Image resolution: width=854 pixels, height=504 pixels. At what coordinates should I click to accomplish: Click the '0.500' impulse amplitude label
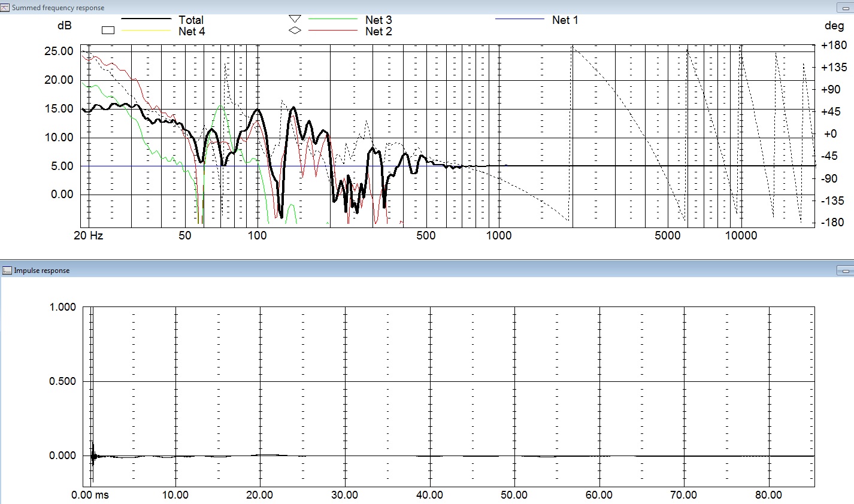(x=62, y=381)
